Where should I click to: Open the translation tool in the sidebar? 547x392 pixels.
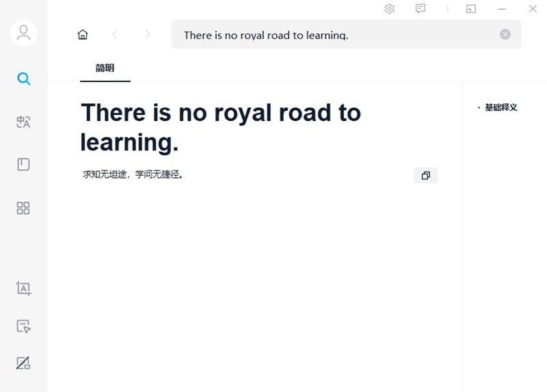23,122
